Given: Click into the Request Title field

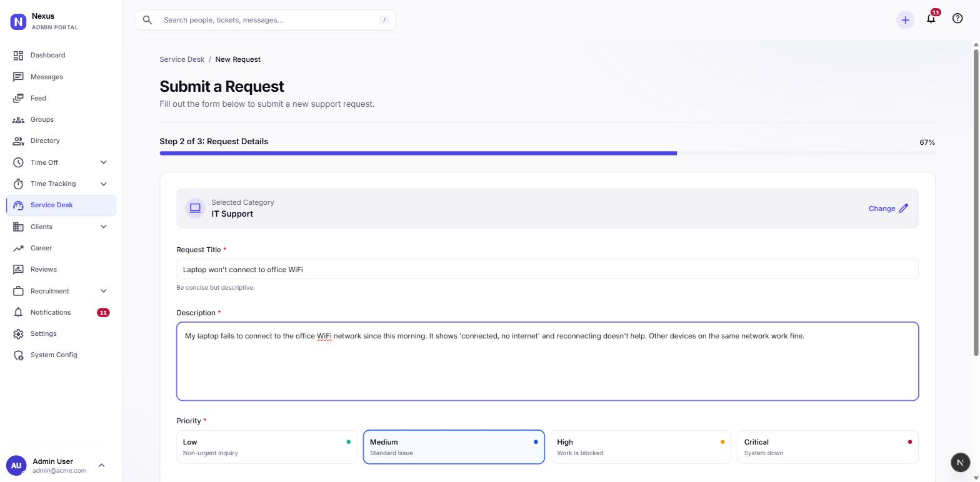Looking at the screenshot, I should coord(547,269).
